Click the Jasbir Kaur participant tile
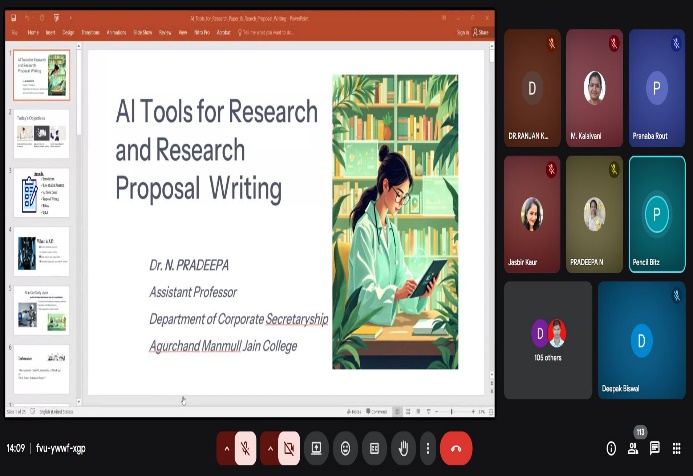This screenshot has width=693, height=476. [x=532, y=214]
